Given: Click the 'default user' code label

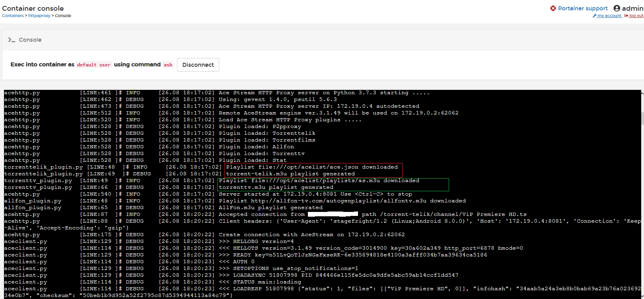Looking at the screenshot, I should click(94, 65).
